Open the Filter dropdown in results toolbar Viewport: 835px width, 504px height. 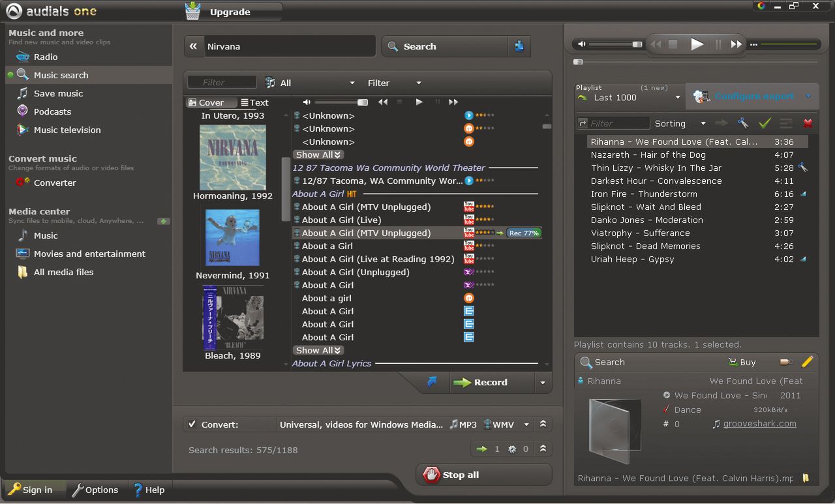pos(394,83)
